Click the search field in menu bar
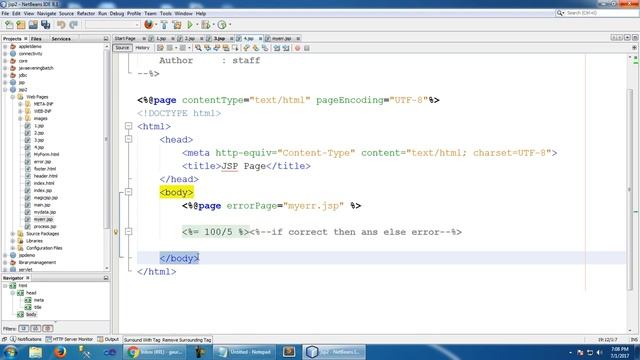The image size is (640, 360). point(597,13)
